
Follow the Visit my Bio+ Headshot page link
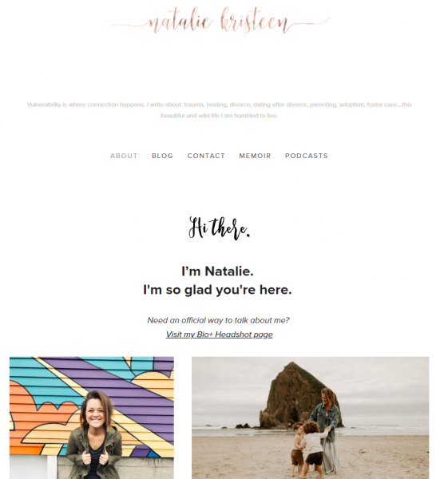(x=219, y=335)
